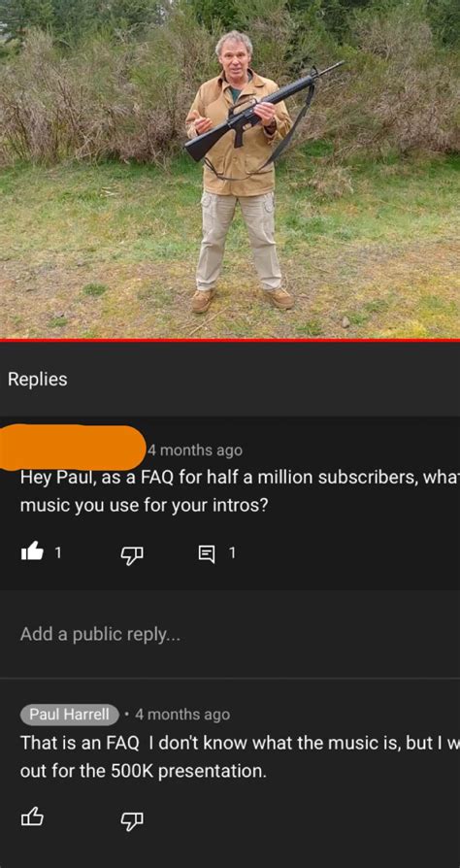
Task: Dislike Paul Harrell's reply
Action: coord(132,818)
